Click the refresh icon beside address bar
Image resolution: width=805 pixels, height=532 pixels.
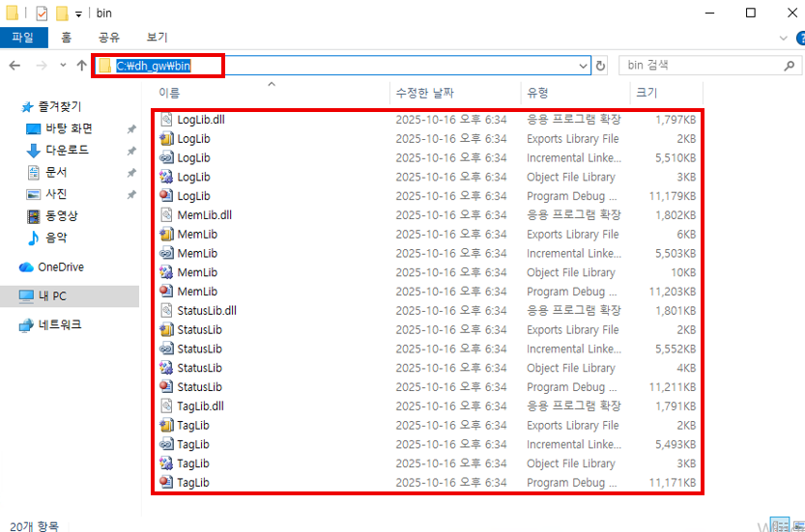[x=601, y=66]
